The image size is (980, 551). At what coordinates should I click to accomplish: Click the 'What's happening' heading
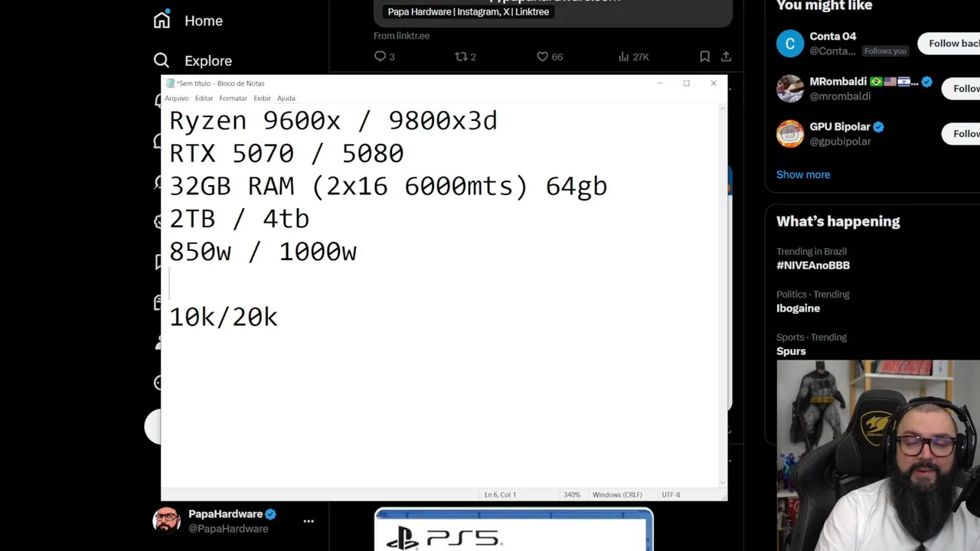(x=838, y=221)
